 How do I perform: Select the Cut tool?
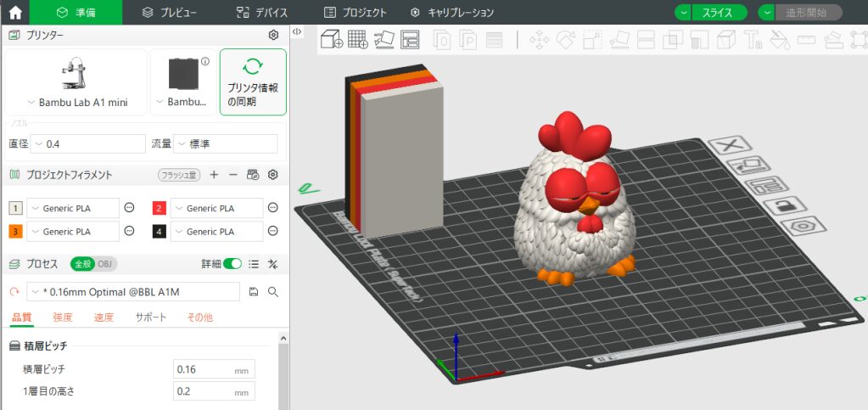646,40
